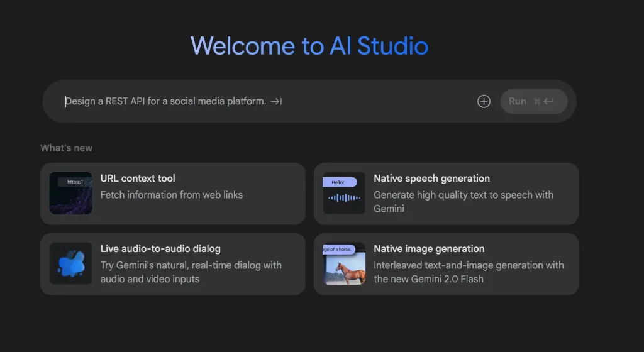Click the Welcome to AI Studio heading
This screenshot has height=352, width=644.
point(309,45)
